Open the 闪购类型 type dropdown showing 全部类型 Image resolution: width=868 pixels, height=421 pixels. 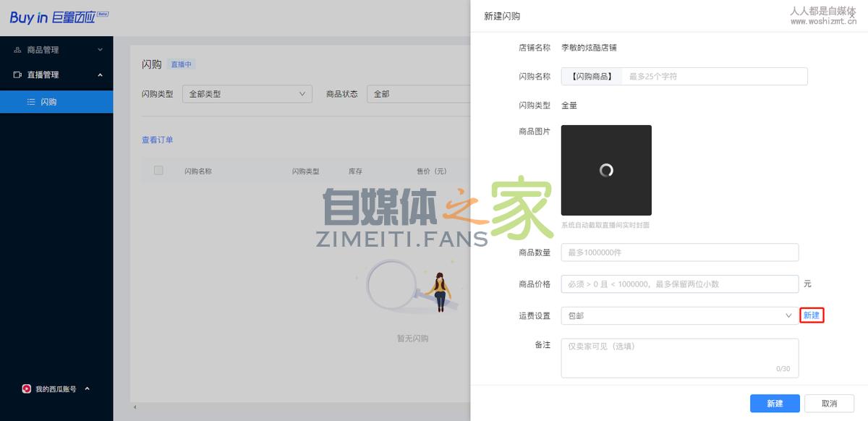coord(247,93)
